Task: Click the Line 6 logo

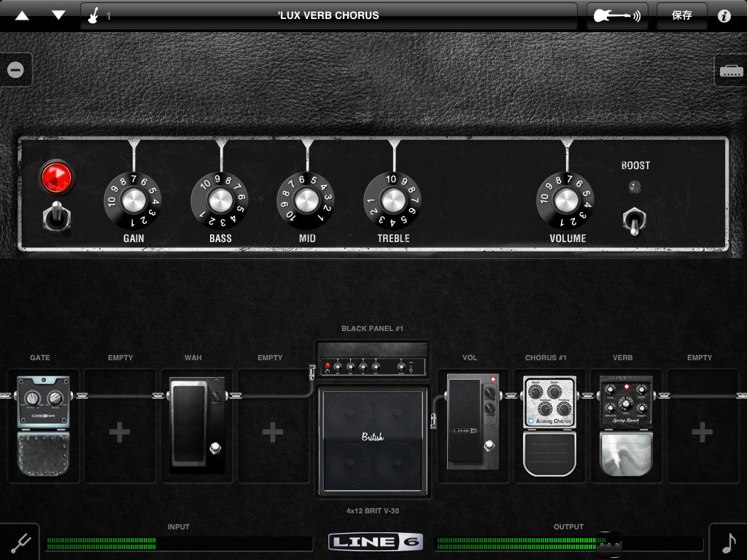Action: click(x=376, y=542)
